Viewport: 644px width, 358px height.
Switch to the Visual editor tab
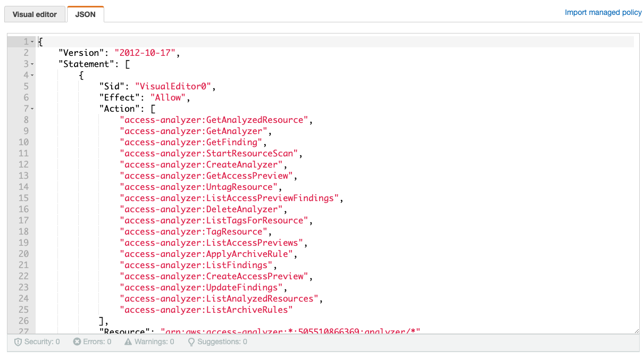click(35, 14)
